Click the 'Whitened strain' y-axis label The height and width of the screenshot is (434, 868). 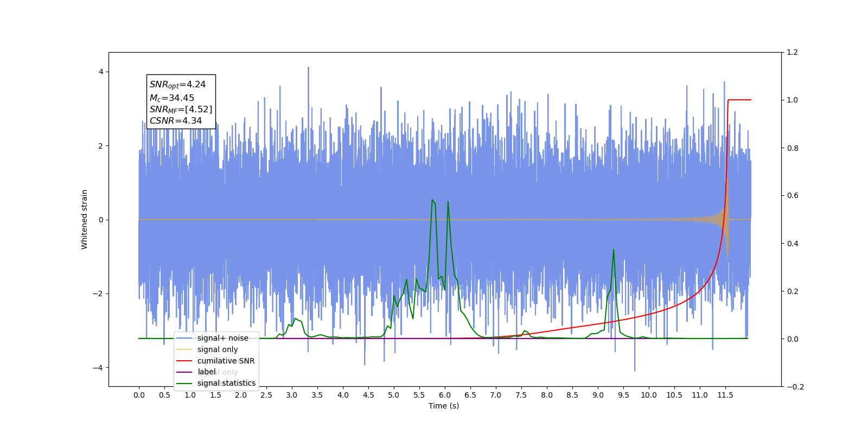[85, 219]
